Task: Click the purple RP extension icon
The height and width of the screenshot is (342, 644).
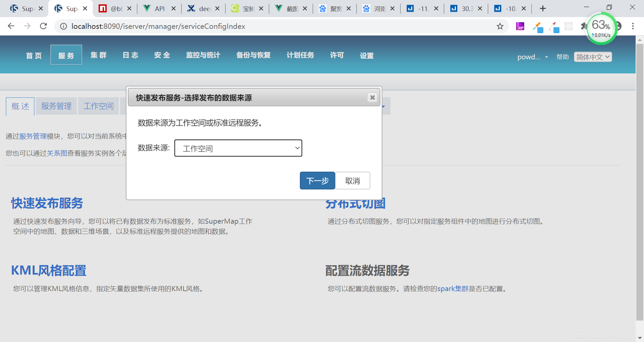Action: [520, 26]
